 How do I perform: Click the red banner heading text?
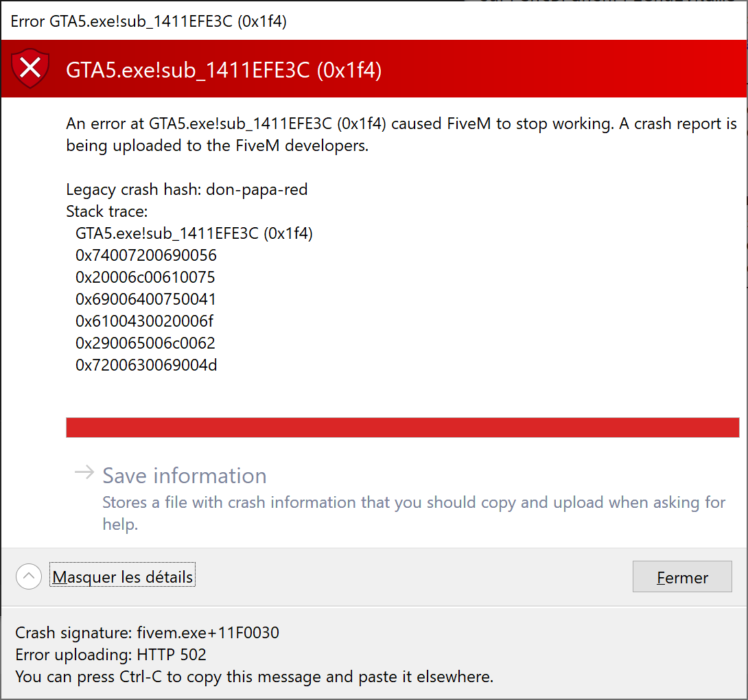(224, 70)
